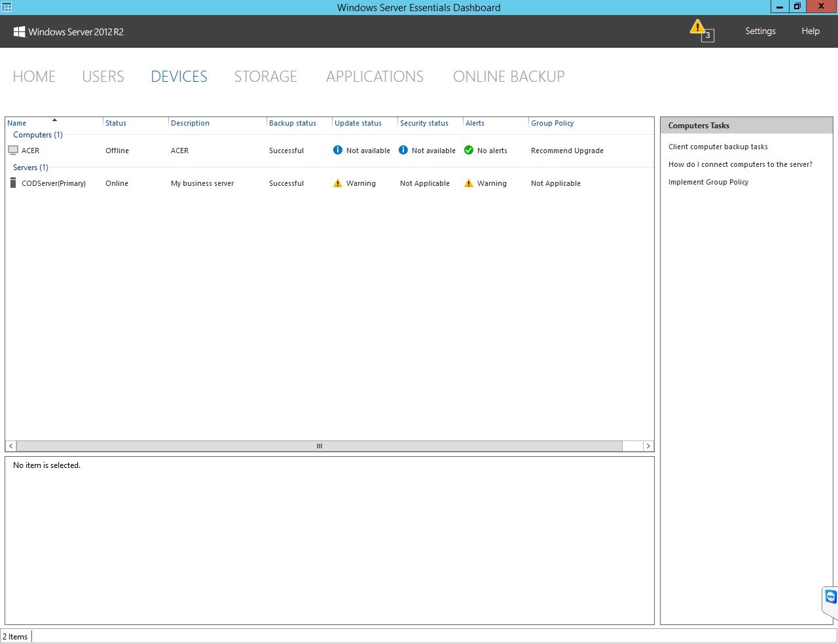Viewport: 838px width, 644px height.
Task: Click Recommend Upgrade group policy cell
Action: coord(567,151)
